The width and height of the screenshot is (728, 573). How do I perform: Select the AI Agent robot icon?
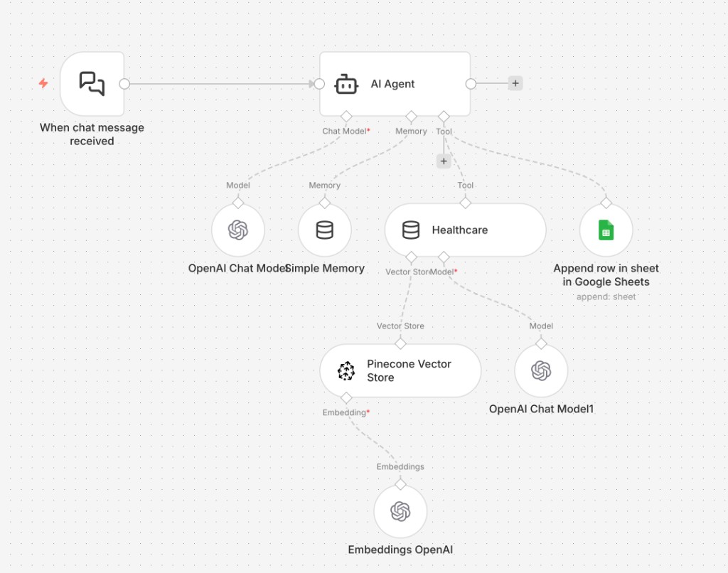[x=346, y=83]
